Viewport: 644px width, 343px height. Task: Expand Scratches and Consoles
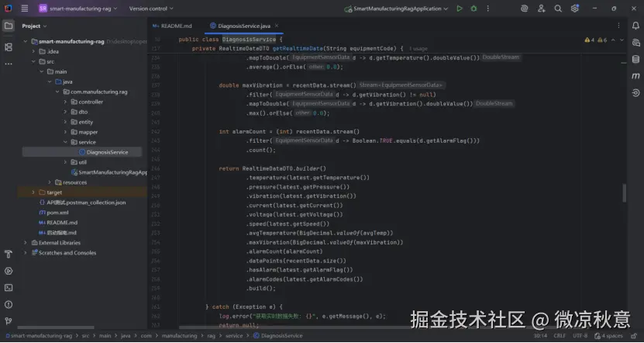click(x=26, y=253)
